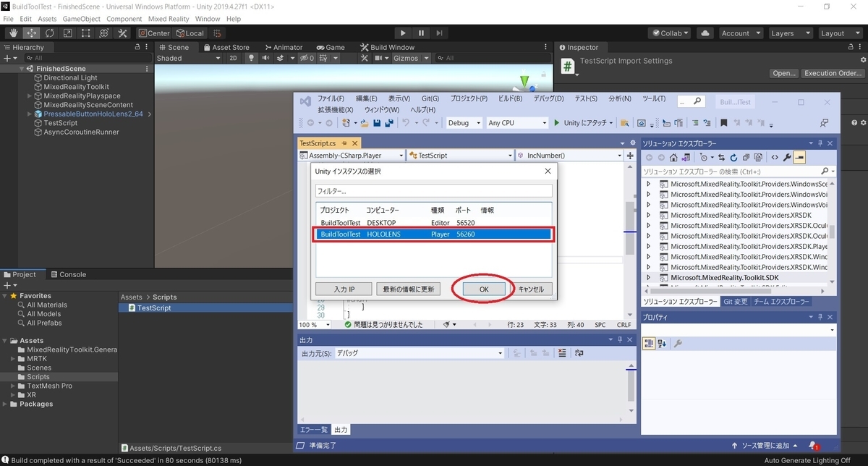Open Unity cloud services icon
This screenshot has height=466, width=868.
706,33
